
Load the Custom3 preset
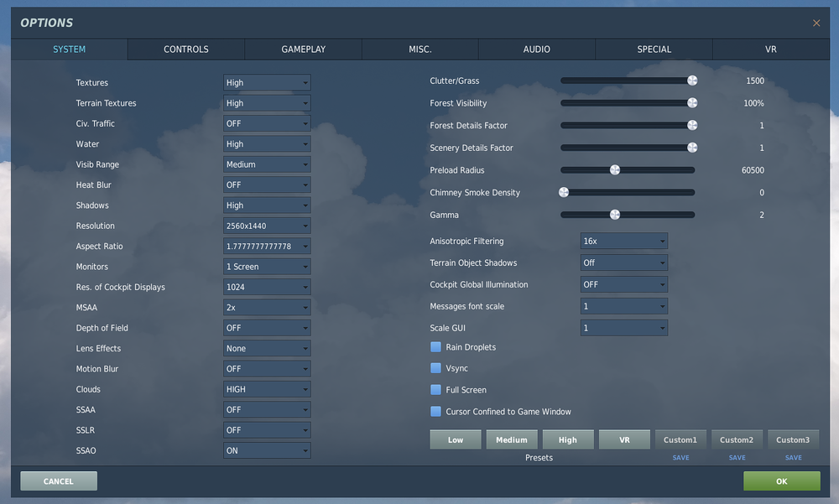point(793,439)
